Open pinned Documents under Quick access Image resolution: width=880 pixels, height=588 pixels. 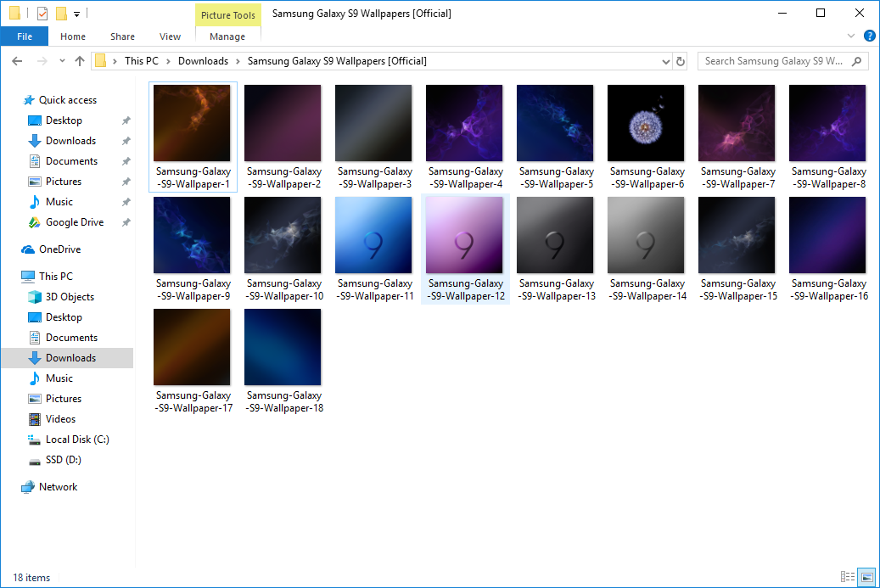[x=71, y=161]
